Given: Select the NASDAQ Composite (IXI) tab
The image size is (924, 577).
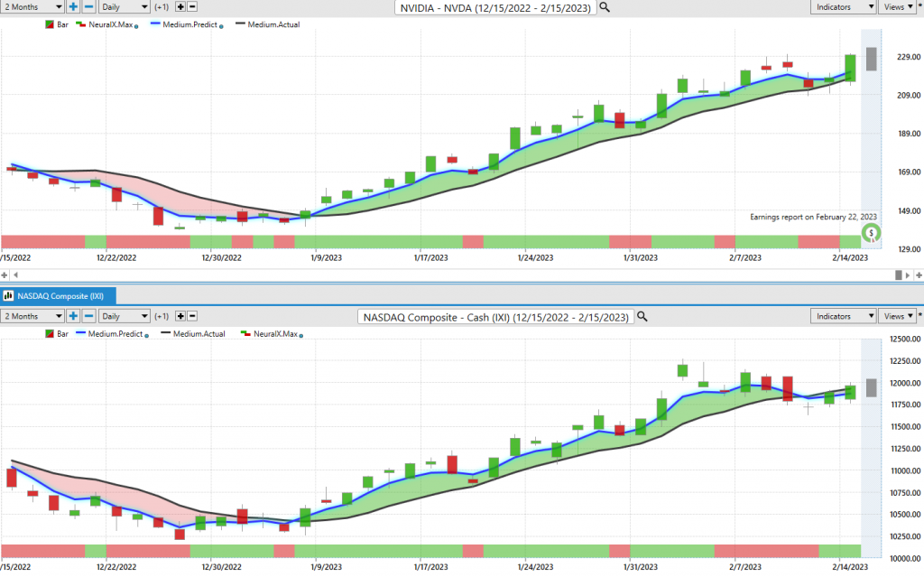Looking at the screenshot, I should click(x=58, y=296).
